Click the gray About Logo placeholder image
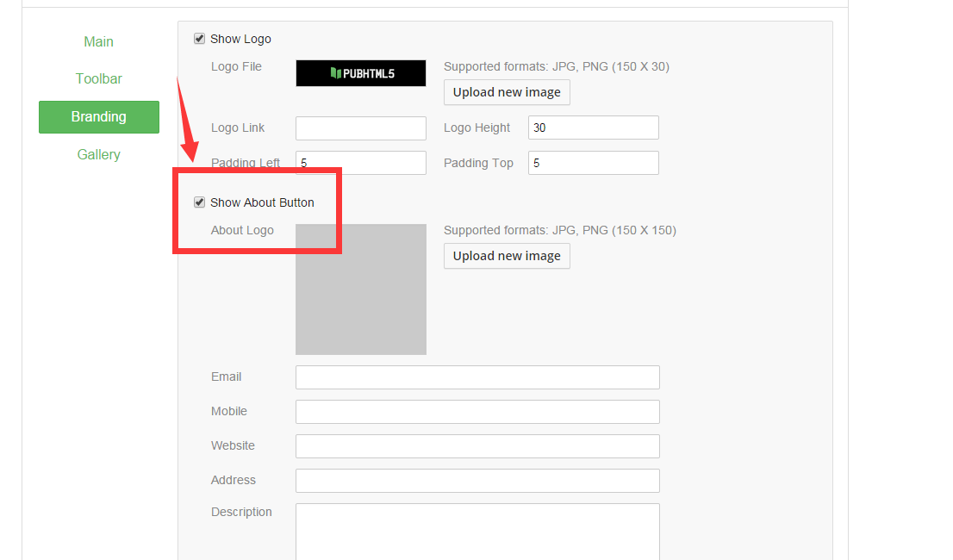This screenshot has height=560, width=953. point(361,289)
